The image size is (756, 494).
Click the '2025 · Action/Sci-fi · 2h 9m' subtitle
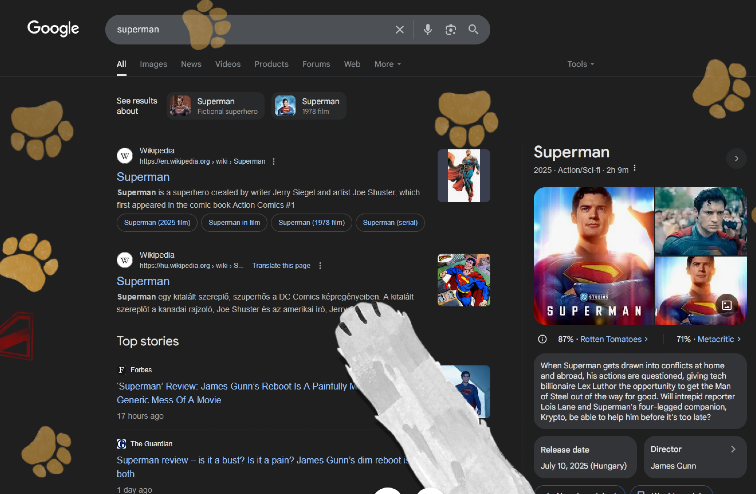pyautogui.click(x=581, y=170)
